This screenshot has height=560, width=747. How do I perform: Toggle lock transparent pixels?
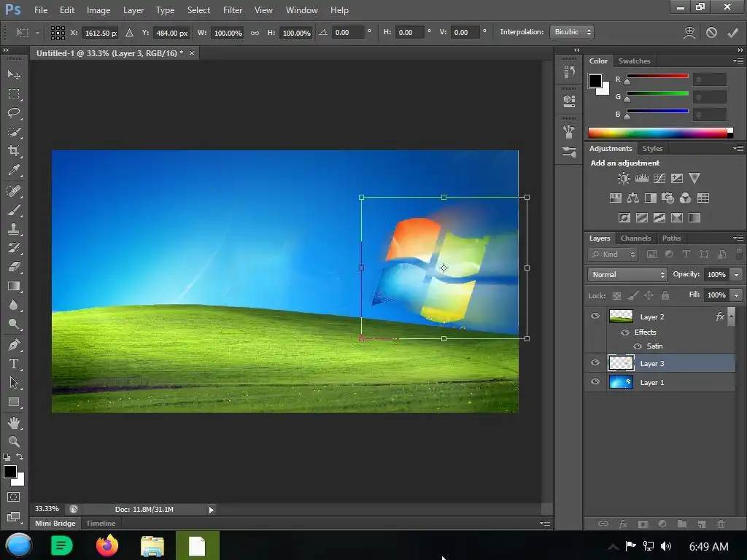[616, 296]
